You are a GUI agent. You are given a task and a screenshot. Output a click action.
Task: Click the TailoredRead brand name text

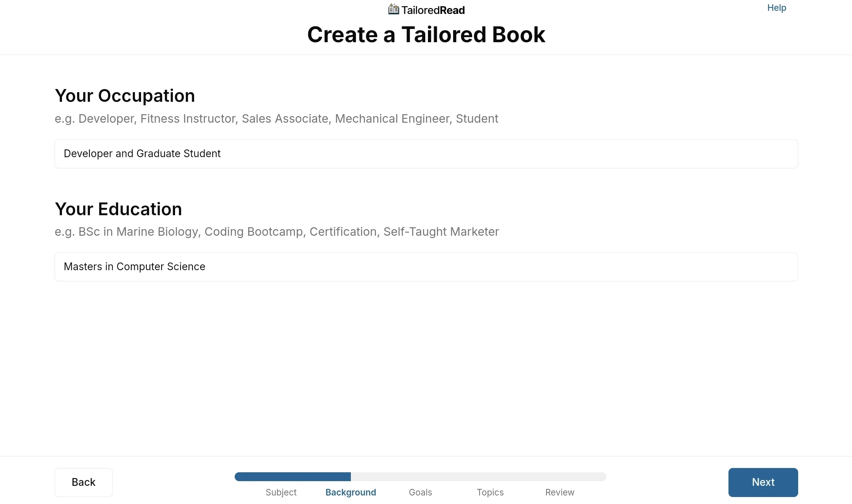tap(433, 10)
